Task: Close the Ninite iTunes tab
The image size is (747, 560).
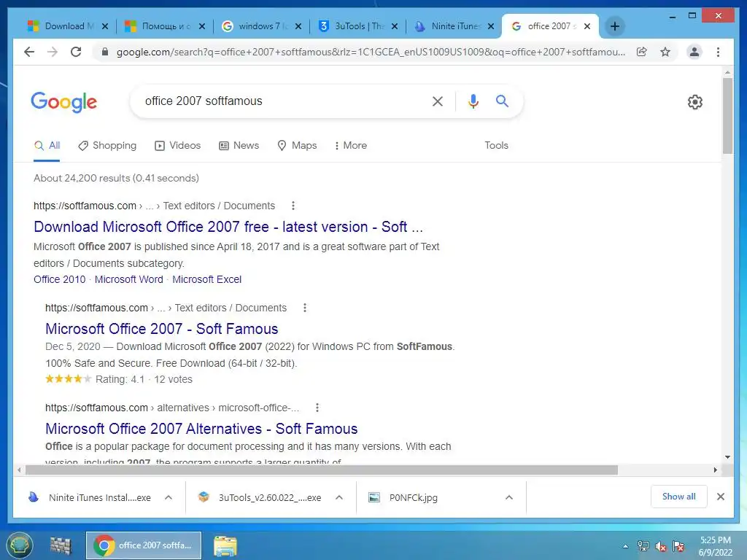Action: pyautogui.click(x=491, y=26)
